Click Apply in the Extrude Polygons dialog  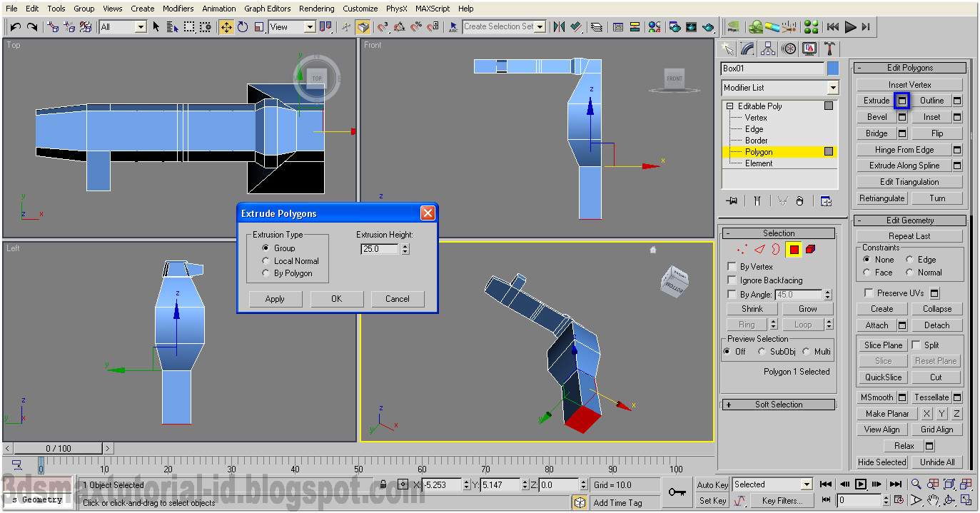pyautogui.click(x=275, y=298)
